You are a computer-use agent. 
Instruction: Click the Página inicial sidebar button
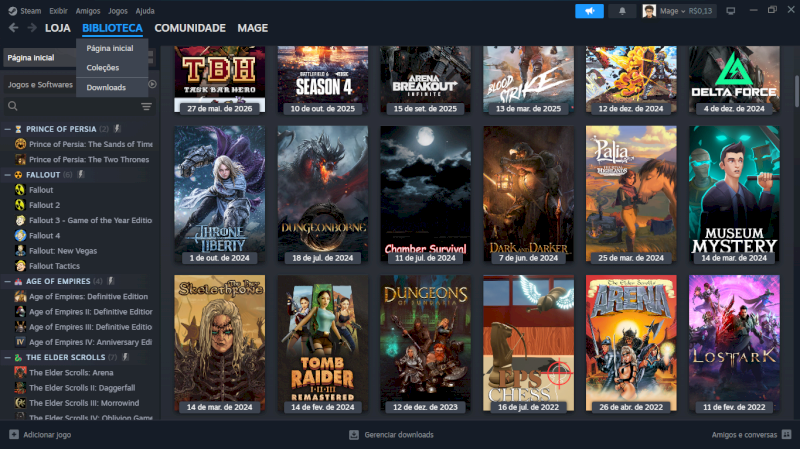(40, 58)
